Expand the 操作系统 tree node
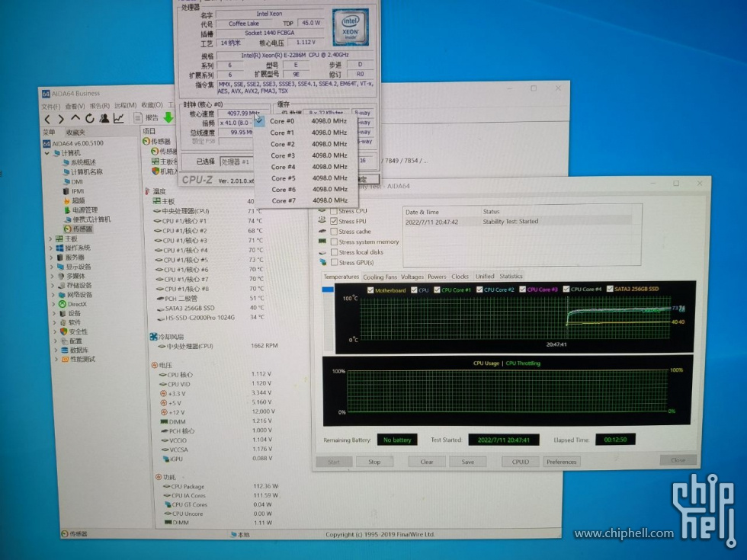The height and width of the screenshot is (560, 747). 50,248
